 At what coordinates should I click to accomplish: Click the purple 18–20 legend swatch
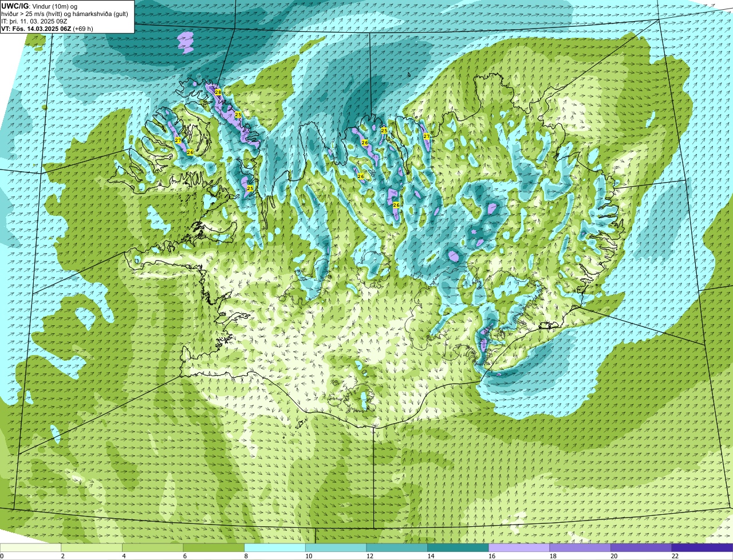tap(580, 547)
